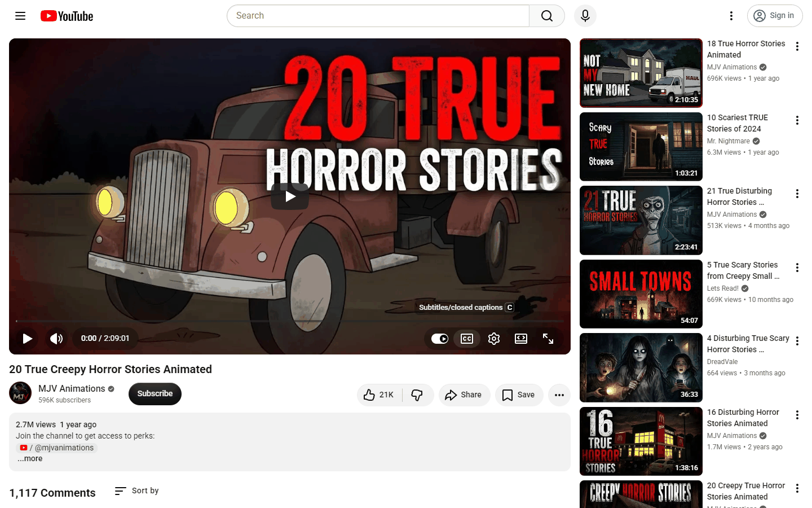Screen dimensions: 812x508
Task: Open options for '21 True Disturbing Horror Stories'
Action: click(x=797, y=194)
